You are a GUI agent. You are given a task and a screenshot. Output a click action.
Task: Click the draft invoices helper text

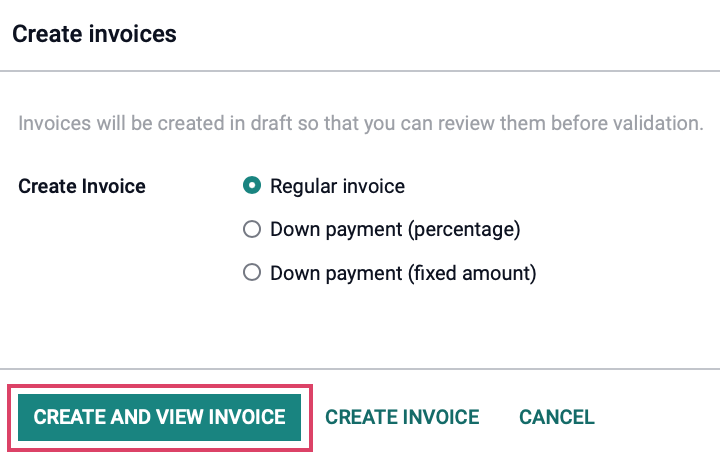pyautogui.click(x=360, y=123)
